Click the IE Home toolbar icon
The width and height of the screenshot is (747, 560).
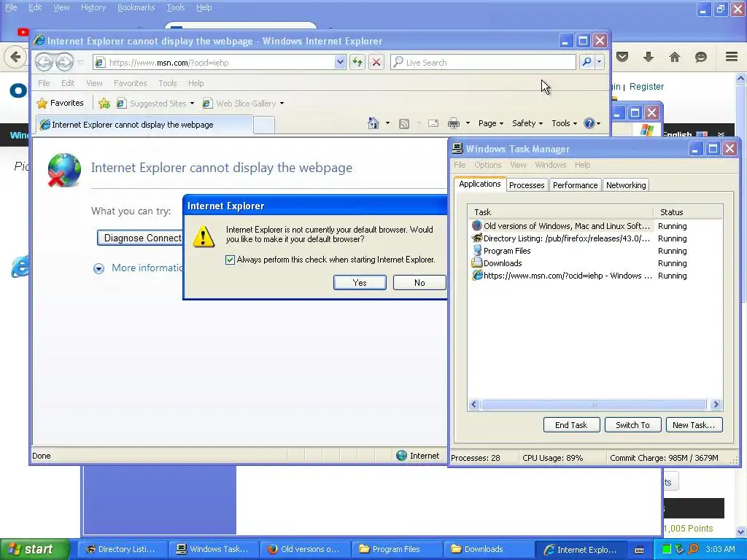click(373, 123)
